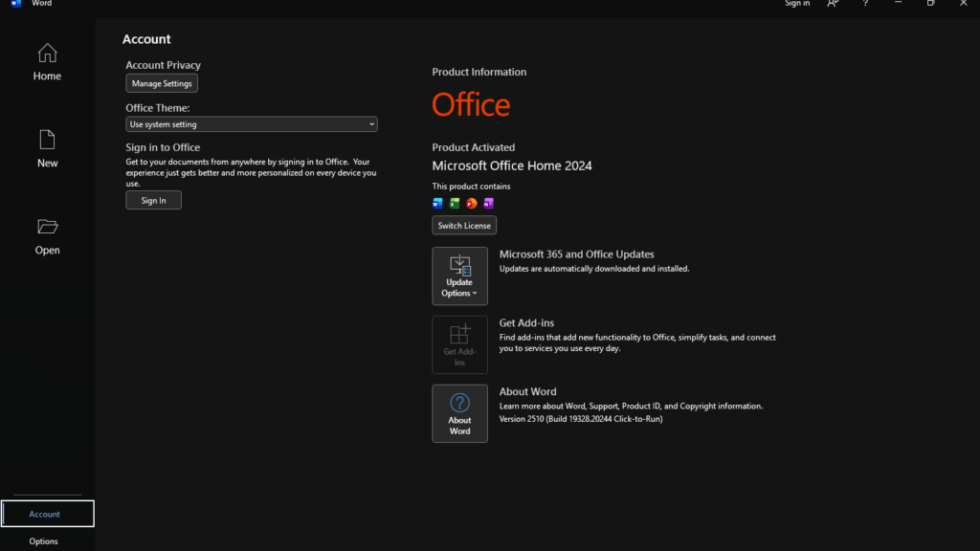Open the Excel product icon
The image size is (980, 551).
point(455,203)
